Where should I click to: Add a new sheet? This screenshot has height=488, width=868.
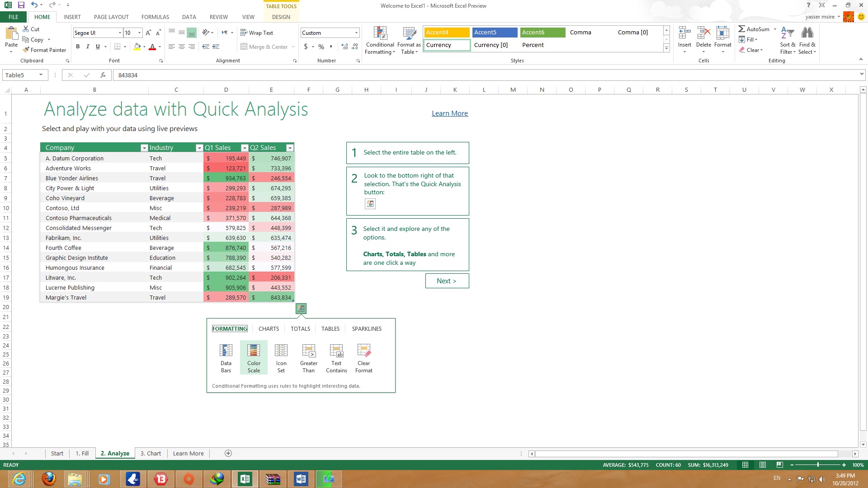click(x=228, y=453)
